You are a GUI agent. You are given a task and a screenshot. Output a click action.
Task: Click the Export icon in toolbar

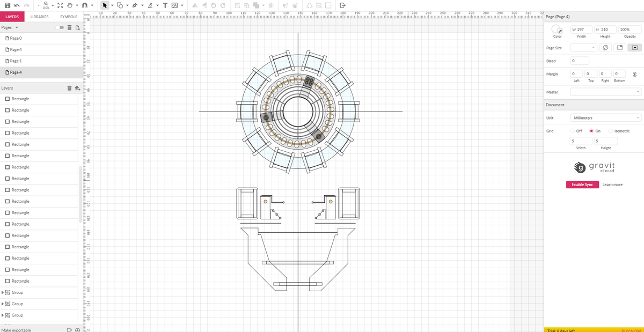[x=342, y=6]
